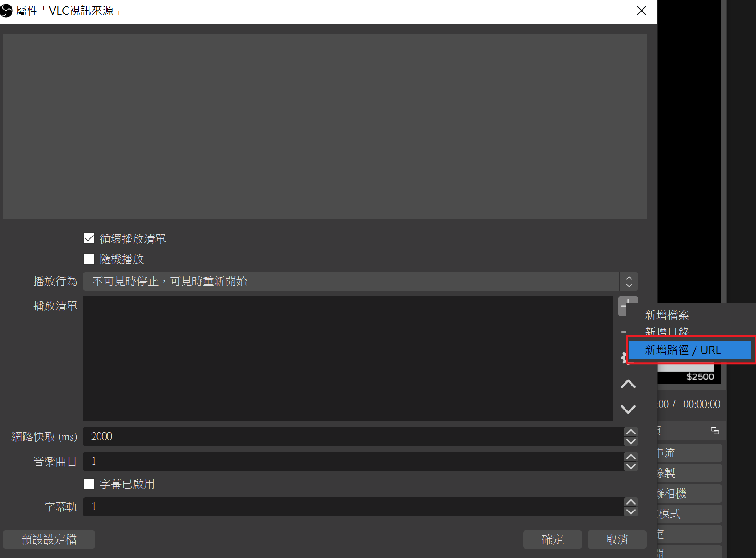Click the 預設設定檔 button
The image size is (756, 558).
tap(49, 540)
